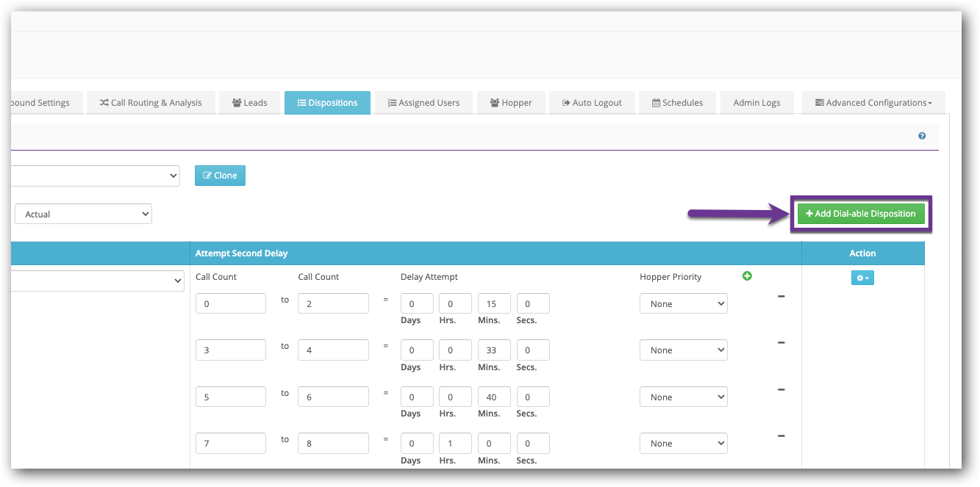The image size is (980, 487).
Task: Expand the Advanced Configurations menu
Action: click(873, 102)
